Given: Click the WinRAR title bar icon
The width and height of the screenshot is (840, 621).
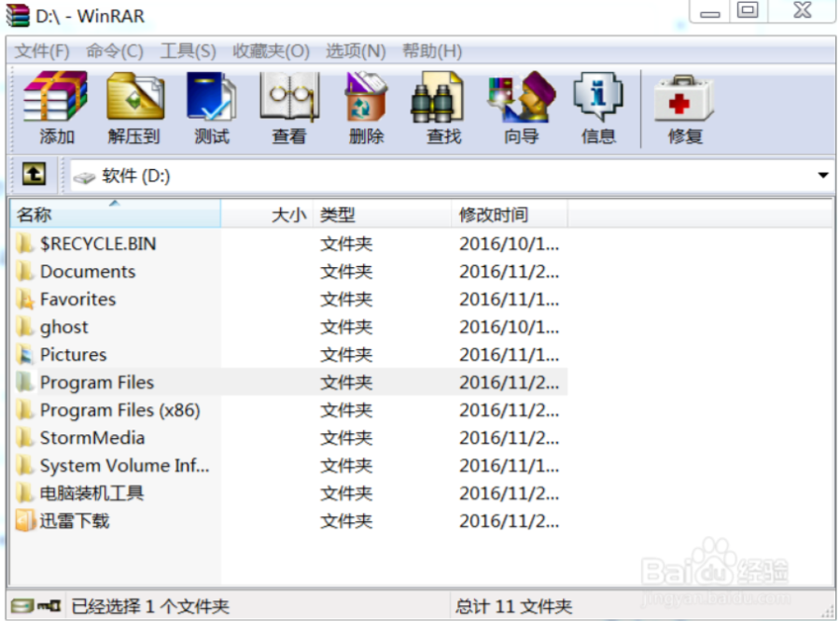Looking at the screenshot, I should tap(17, 16).
